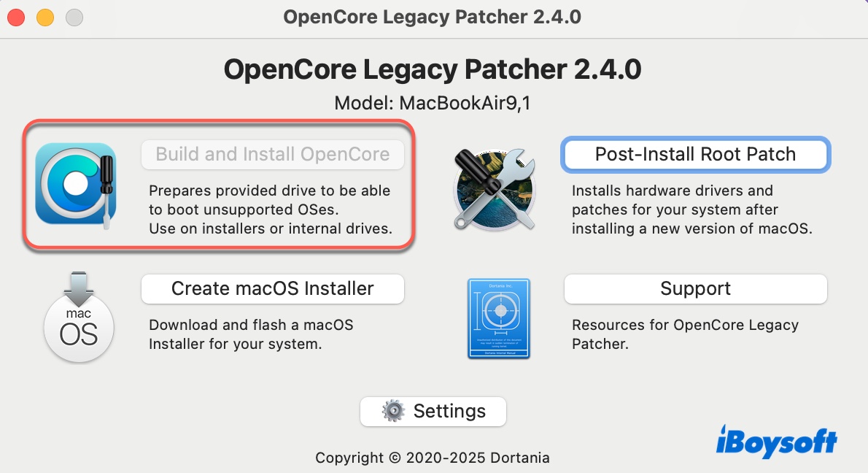The image size is (868, 473).
Task: Click the wrench and screwdriver Root Patch icon
Action: [x=494, y=187]
